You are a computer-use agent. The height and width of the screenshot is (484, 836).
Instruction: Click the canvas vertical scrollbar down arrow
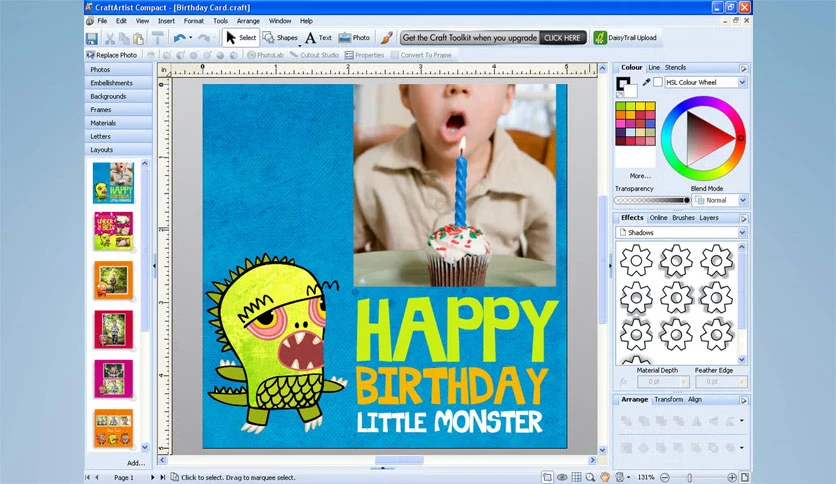coord(602,450)
